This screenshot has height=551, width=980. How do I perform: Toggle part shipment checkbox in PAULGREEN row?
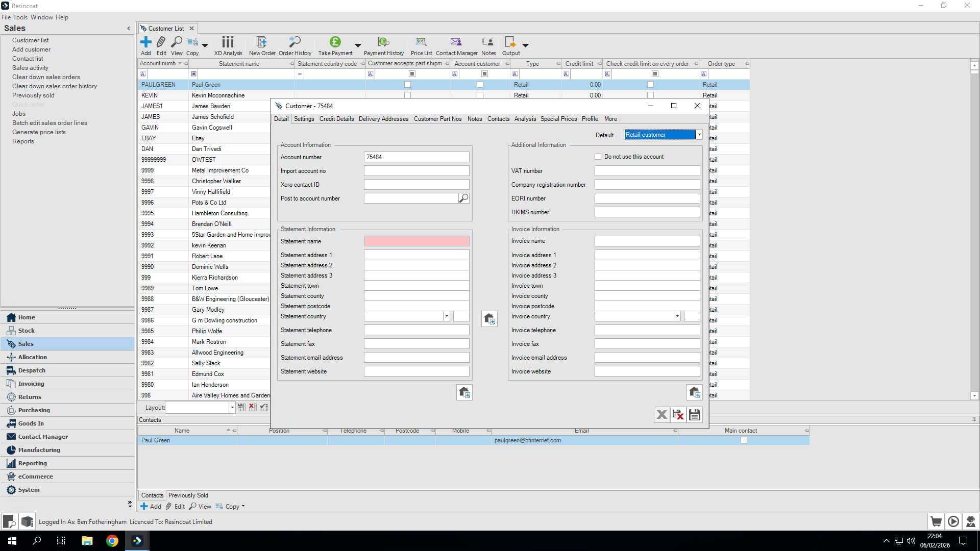407,85
